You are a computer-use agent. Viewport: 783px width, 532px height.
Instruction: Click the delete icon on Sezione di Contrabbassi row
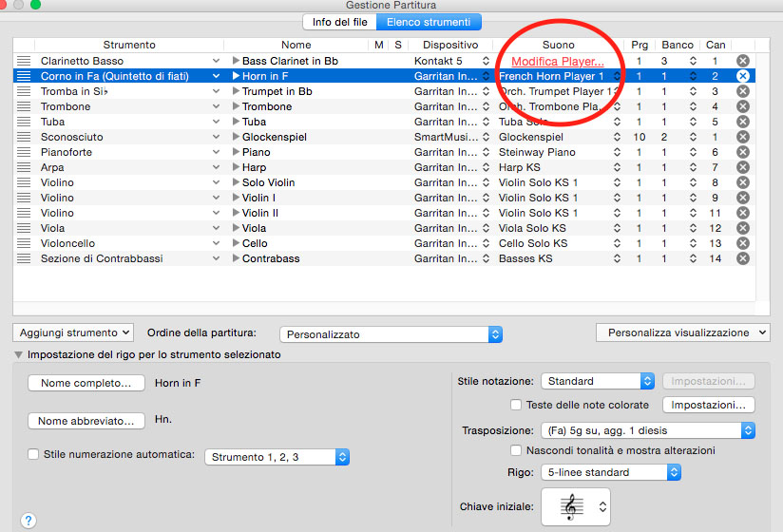(x=743, y=258)
